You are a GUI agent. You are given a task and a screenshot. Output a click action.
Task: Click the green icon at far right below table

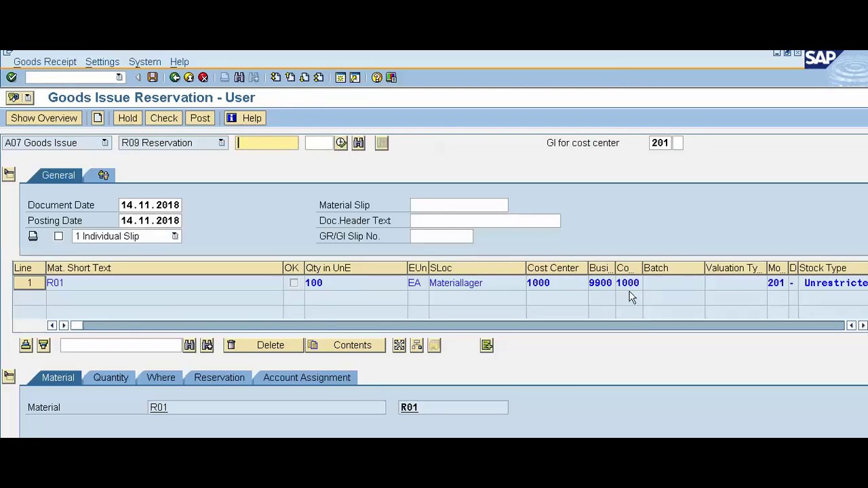(x=487, y=345)
